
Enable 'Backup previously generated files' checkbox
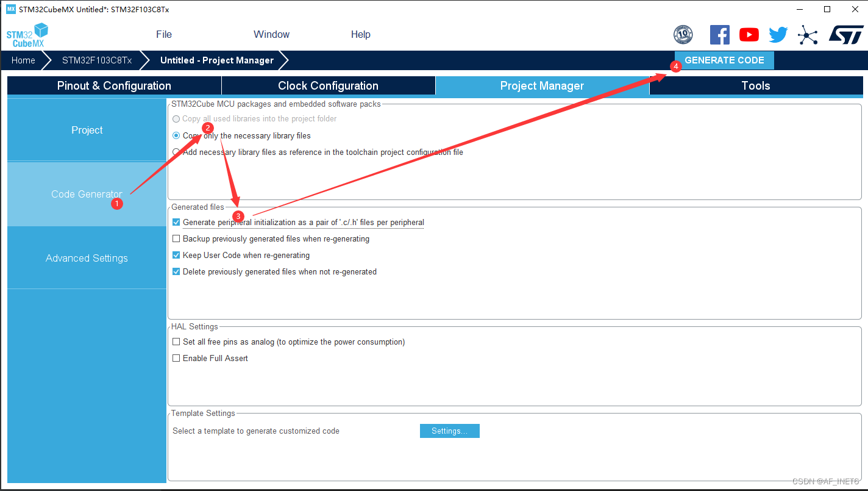coord(176,239)
